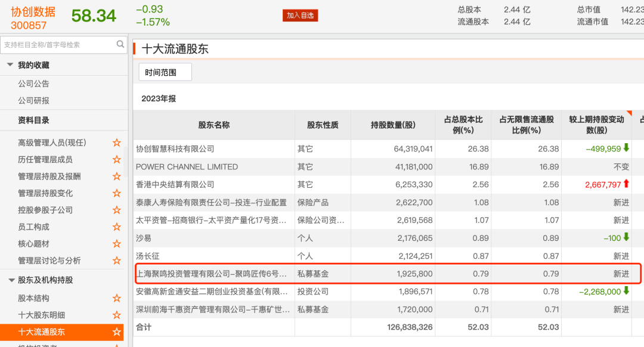Click the search magnifier icon
The height and width of the screenshot is (347, 644).
coord(120,44)
